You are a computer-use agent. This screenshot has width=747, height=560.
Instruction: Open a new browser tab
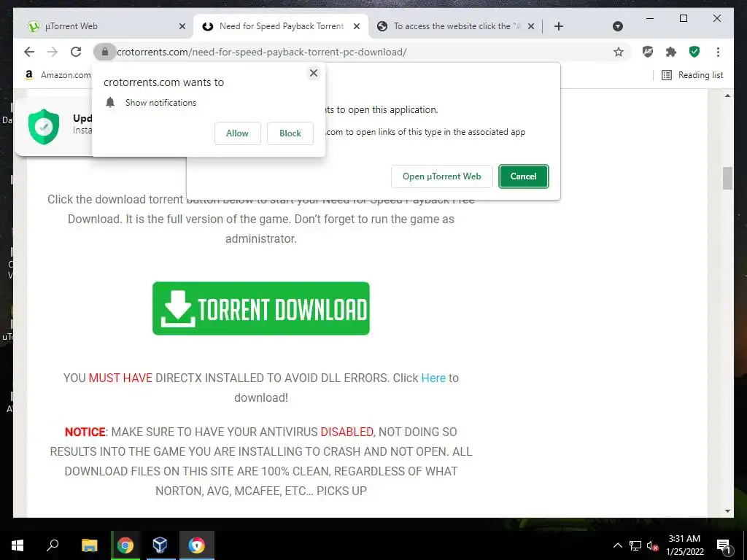point(559,26)
